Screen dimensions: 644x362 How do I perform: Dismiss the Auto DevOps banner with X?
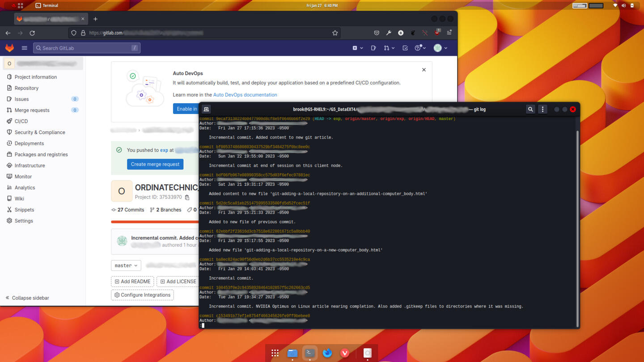424,70
